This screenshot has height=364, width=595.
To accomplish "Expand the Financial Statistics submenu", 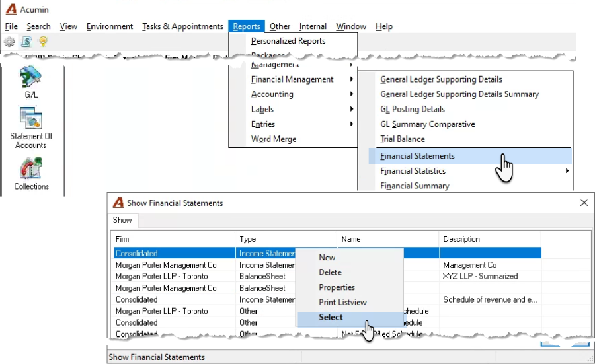I will coord(470,171).
